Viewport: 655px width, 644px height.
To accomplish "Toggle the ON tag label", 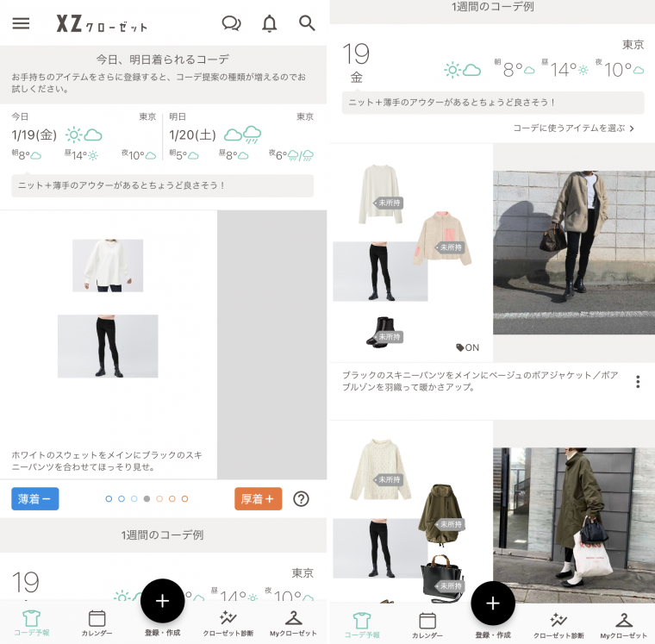I will (468, 347).
